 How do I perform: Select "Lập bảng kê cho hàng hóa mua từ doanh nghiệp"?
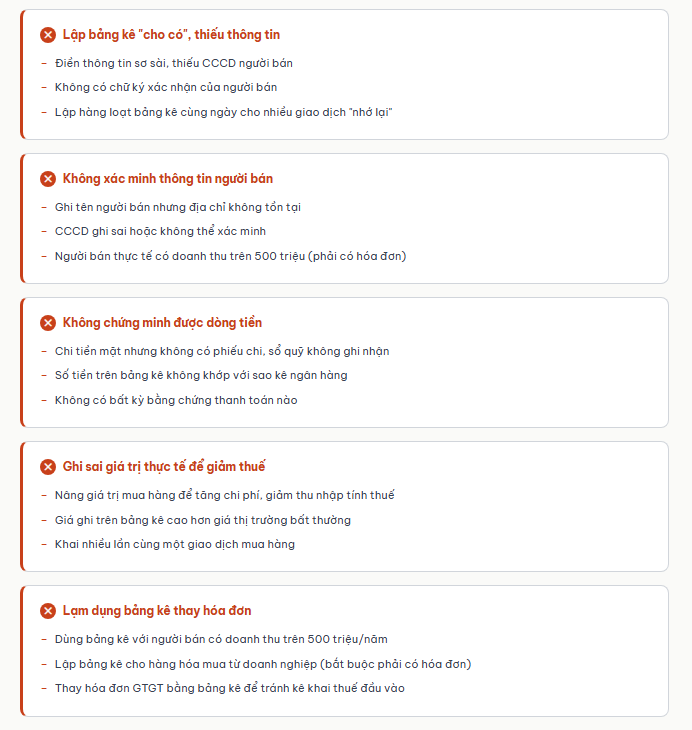[x=262, y=664]
